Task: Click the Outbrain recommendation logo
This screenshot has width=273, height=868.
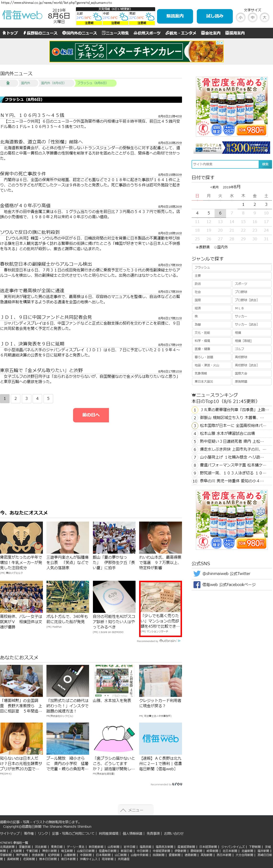Action: pyautogui.click(x=168, y=641)
